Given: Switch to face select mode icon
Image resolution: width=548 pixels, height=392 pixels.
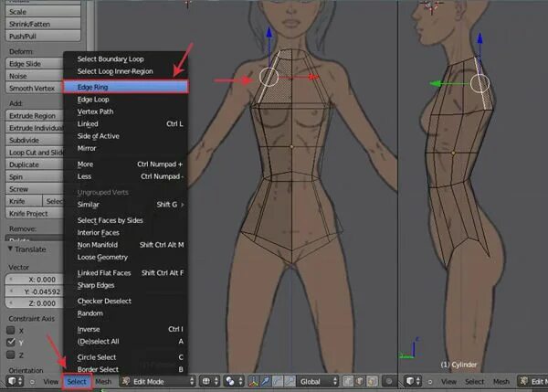Looking at the screenshot, I should click(x=372, y=381).
